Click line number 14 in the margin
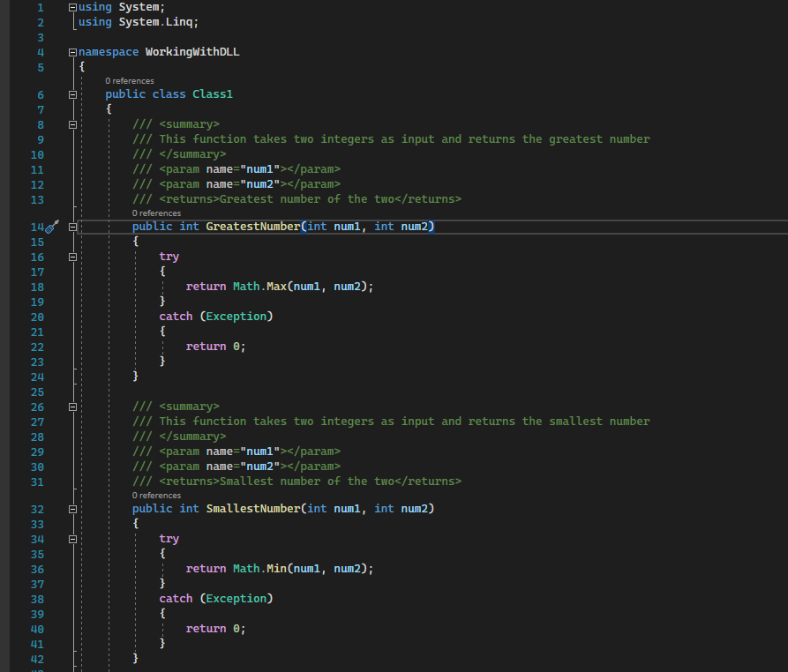The image size is (788, 672). [x=37, y=227]
